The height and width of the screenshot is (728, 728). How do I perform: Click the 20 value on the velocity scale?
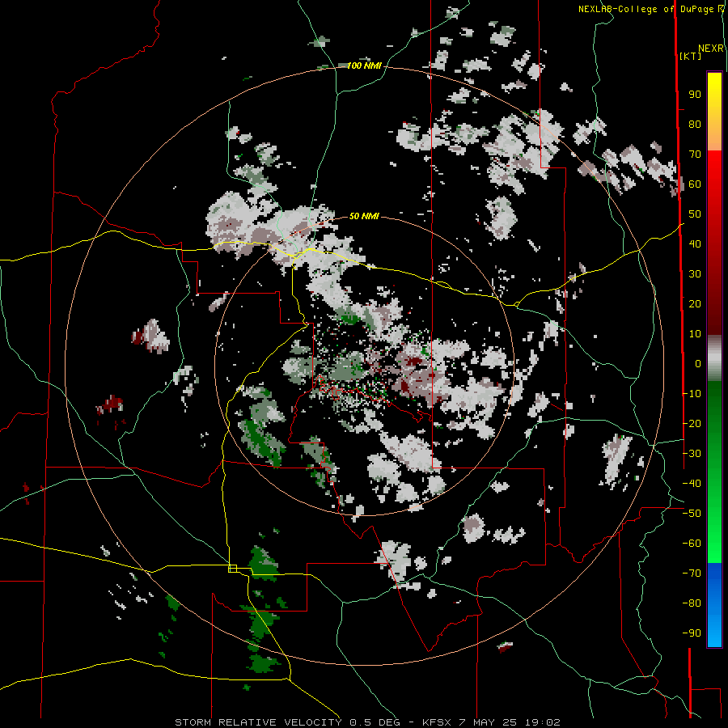coord(695,304)
